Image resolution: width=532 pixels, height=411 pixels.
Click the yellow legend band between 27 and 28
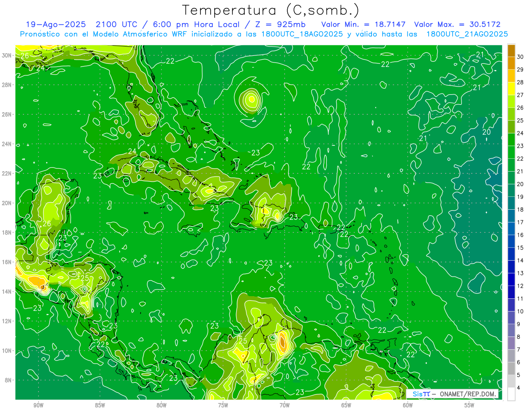coord(511,89)
